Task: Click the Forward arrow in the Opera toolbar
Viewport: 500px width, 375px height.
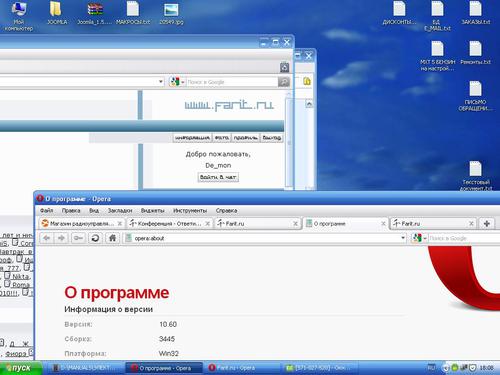Action: coord(61,238)
